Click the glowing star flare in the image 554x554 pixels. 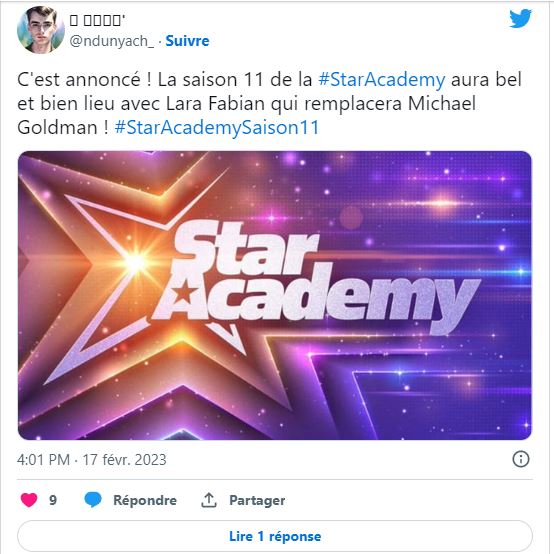pyautogui.click(x=136, y=262)
